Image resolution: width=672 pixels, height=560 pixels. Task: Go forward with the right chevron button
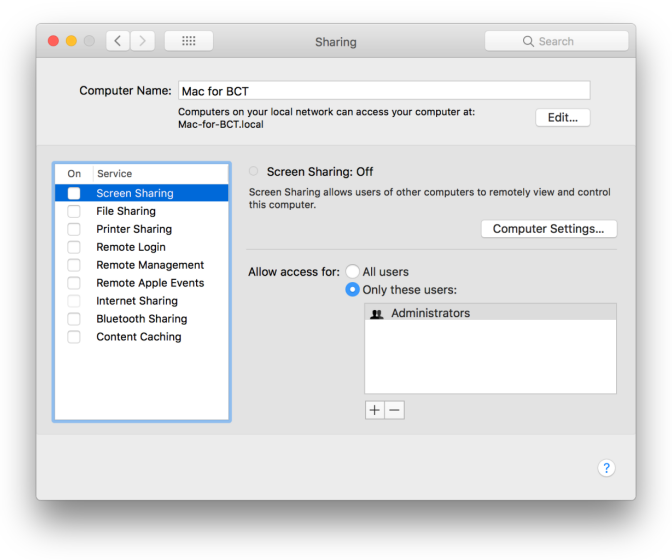click(x=142, y=41)
